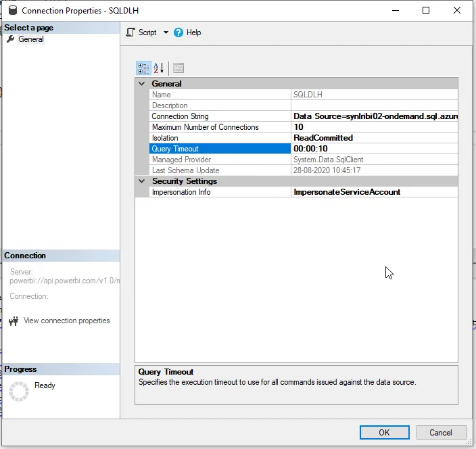
Task: Click the Alphabetical sort icon
Action: (x=159, y=68)
